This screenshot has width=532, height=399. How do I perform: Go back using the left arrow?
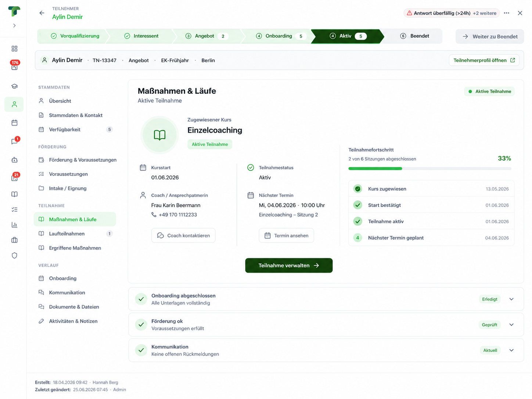click(x=42, y=13)
